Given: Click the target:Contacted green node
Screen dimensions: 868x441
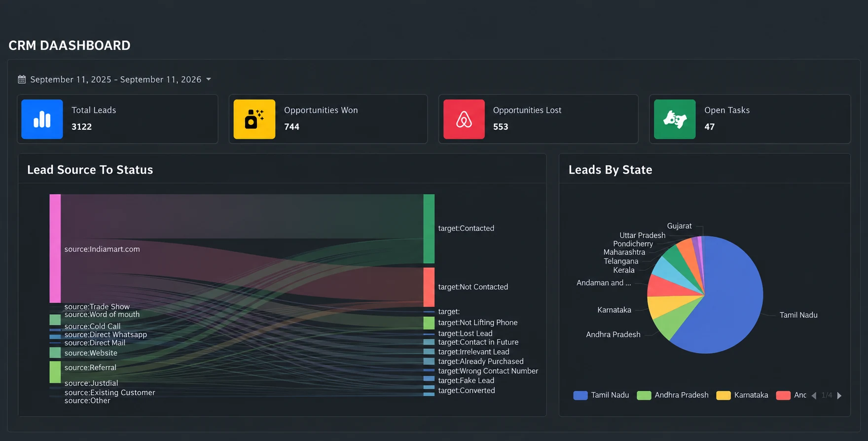Looking at the screenshot, I should click(x=429, y=229).
